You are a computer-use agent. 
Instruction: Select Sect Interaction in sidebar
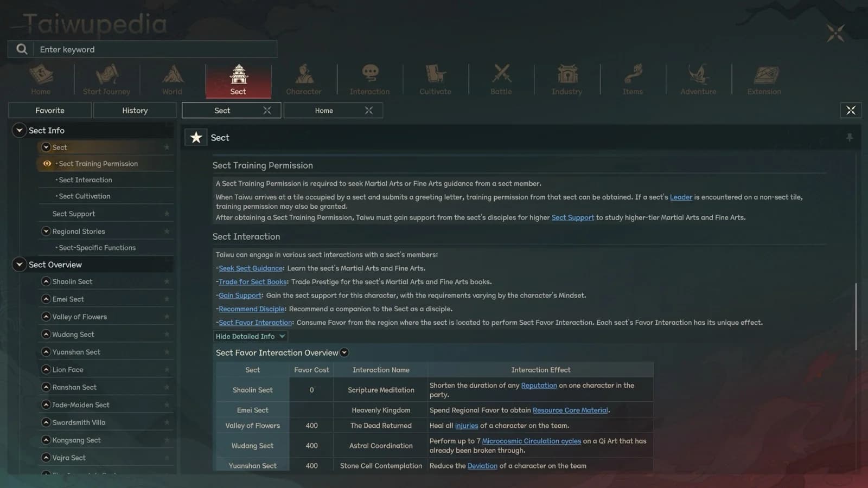[x=85, y=180]
